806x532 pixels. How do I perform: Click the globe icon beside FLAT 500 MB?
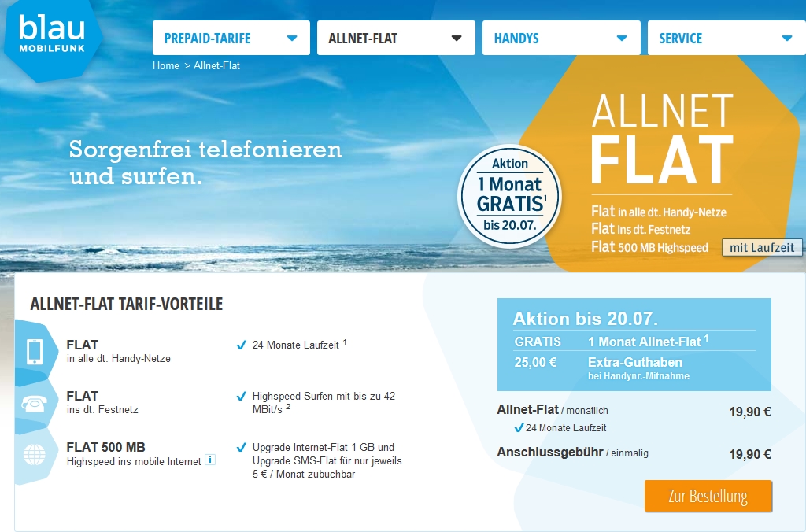[x=35, y=454]
